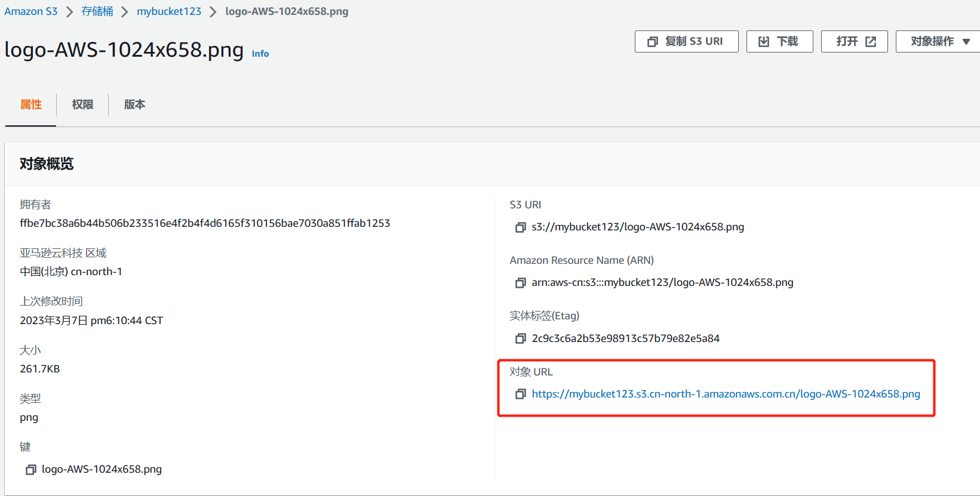Click the type value png
This screenshot has height=496, width=980.
tap(29, 417)
